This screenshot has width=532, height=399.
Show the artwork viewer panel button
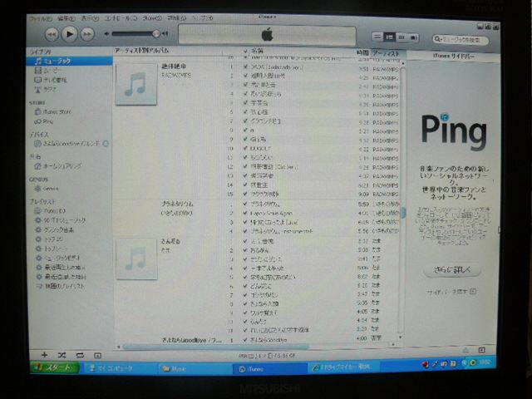[x=98, y=356]
